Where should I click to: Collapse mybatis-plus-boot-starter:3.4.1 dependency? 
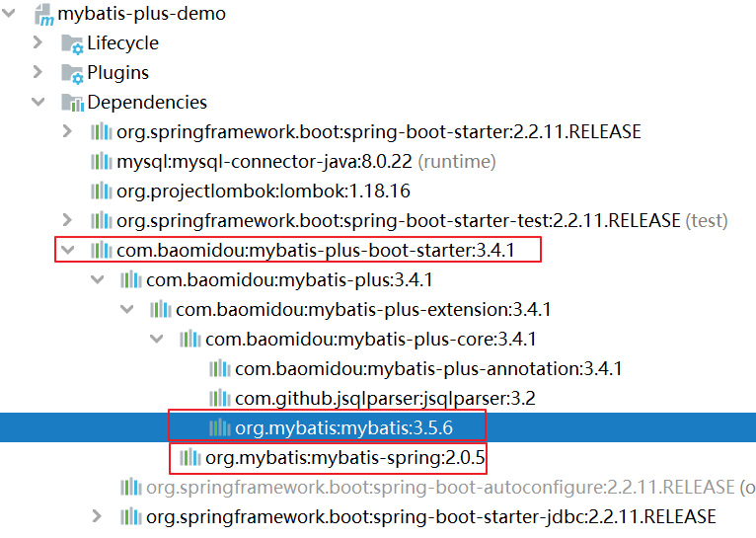[x=67, y=251]
